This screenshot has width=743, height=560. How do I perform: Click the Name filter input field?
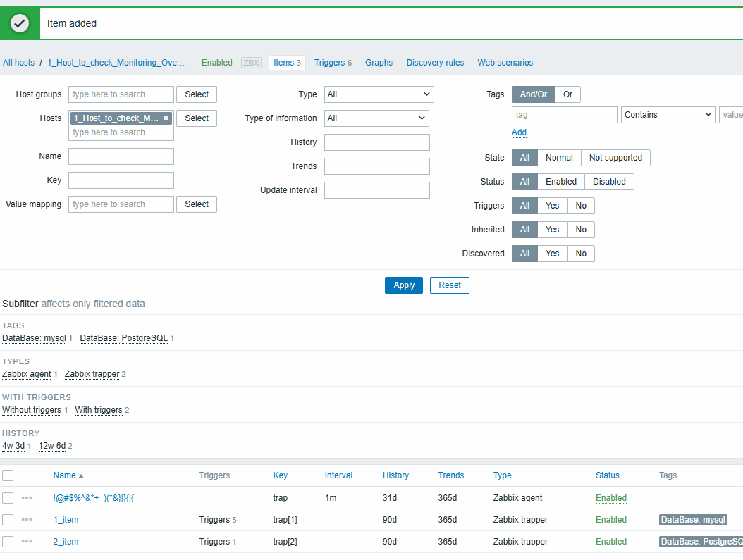point(121,156)
